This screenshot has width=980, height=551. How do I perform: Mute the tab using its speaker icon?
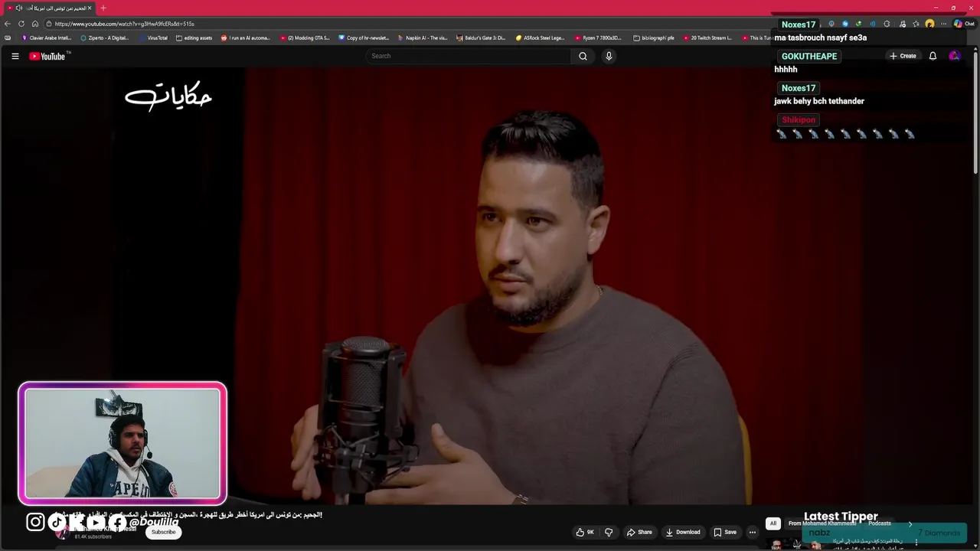coord(18,8)
